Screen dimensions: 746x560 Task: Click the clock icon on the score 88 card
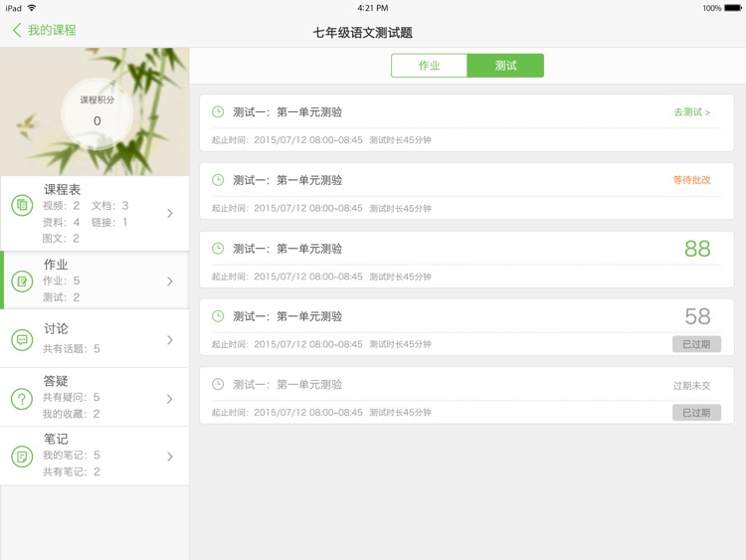pos(218,249)
